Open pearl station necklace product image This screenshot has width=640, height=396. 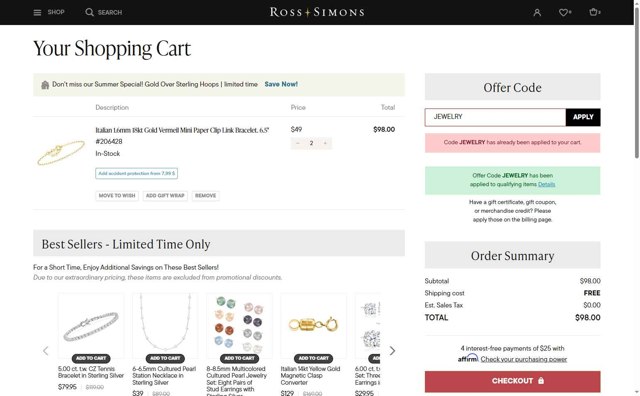click(x=165, y=325)
